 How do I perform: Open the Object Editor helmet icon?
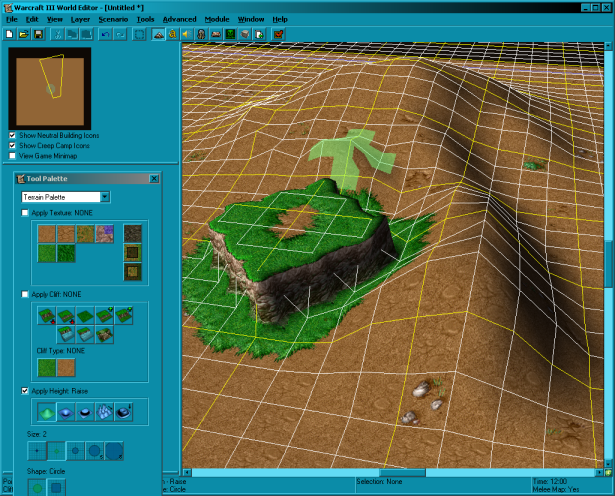(x=201, y=35)
